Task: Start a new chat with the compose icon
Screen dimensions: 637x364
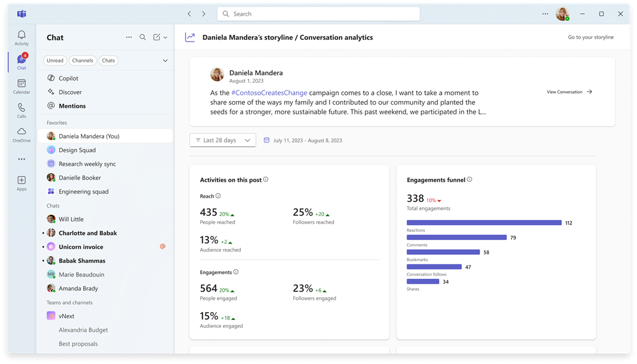Action: point(157,37)
